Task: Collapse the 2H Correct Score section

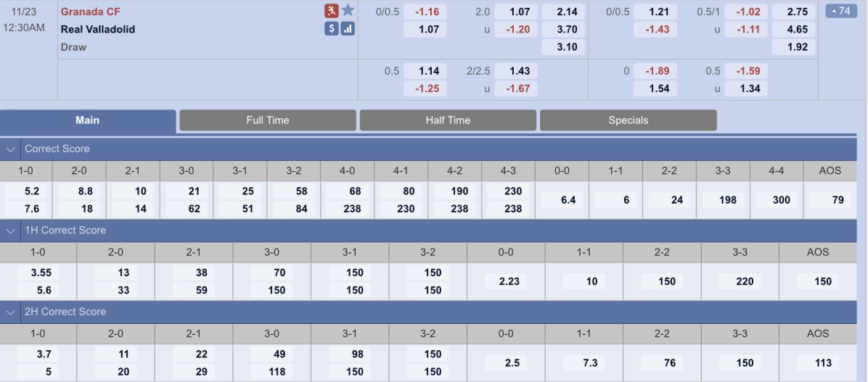Action: click(10, 312)
